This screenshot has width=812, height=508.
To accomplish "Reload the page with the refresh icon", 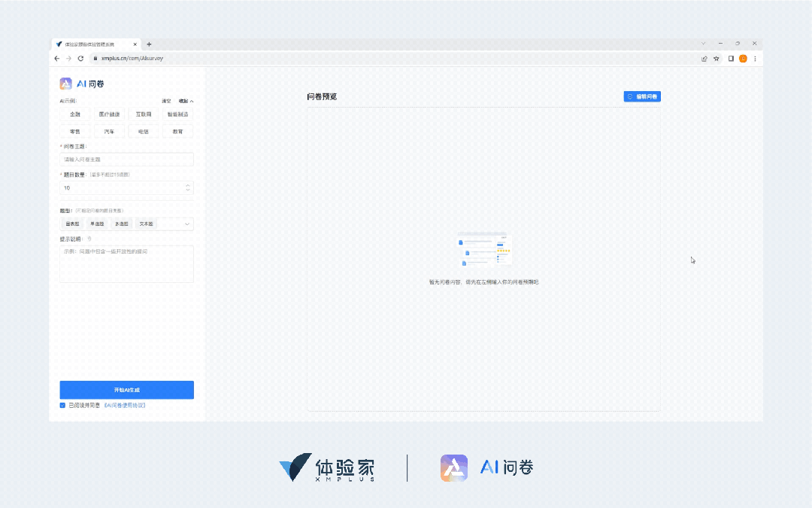I will (x=80, y=59).
